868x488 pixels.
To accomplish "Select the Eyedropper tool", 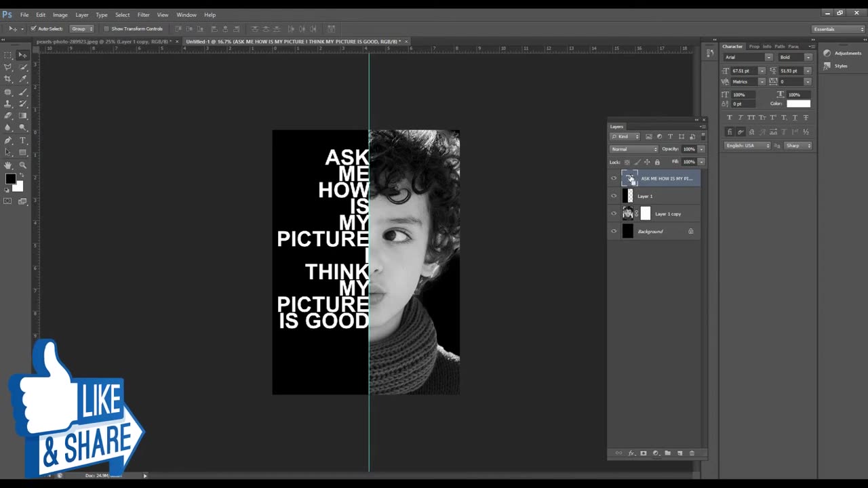I will (x=22, y=79).
